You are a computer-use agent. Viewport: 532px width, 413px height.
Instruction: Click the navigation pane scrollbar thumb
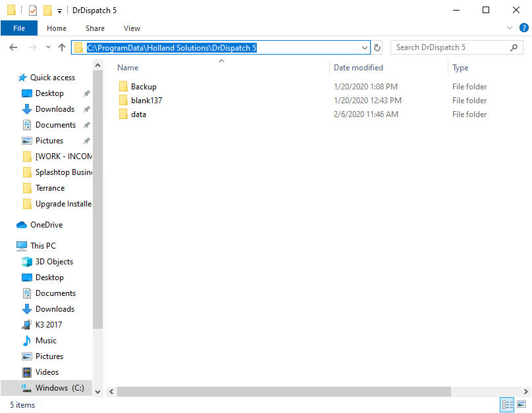pos(97,199)
